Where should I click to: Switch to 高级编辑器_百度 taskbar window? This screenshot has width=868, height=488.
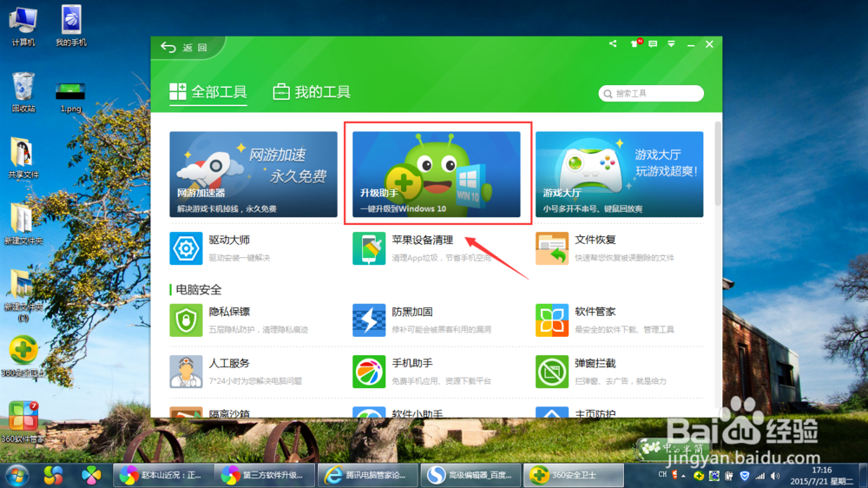pos(470,475)
